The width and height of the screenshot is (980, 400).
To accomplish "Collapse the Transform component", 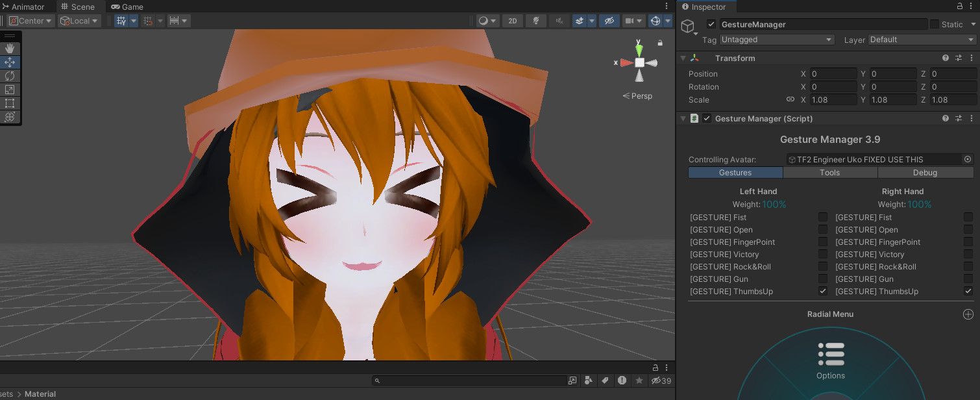I will (x=683, y=58).
